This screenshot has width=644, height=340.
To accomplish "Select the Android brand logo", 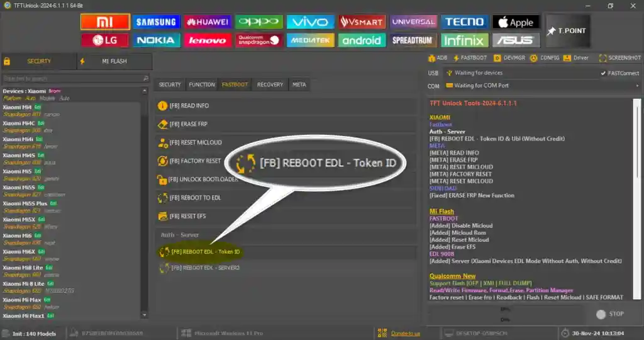I will tap(362, 40).
